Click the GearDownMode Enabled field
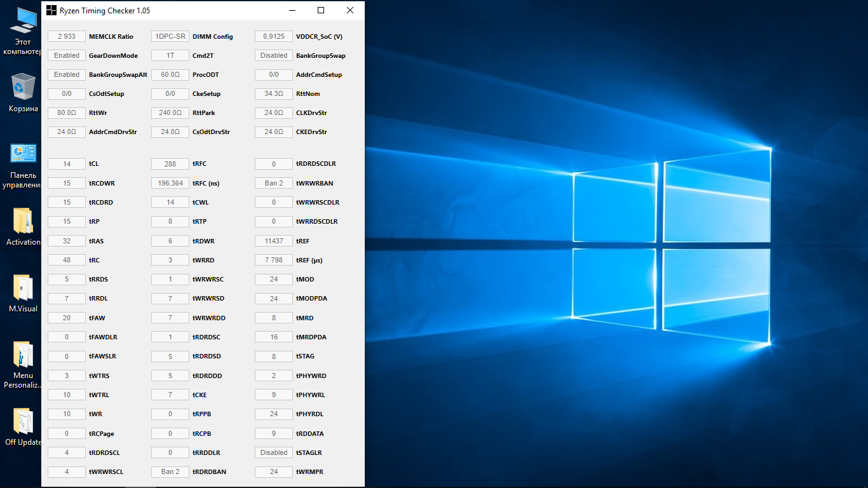 click(x=67, y=56)
